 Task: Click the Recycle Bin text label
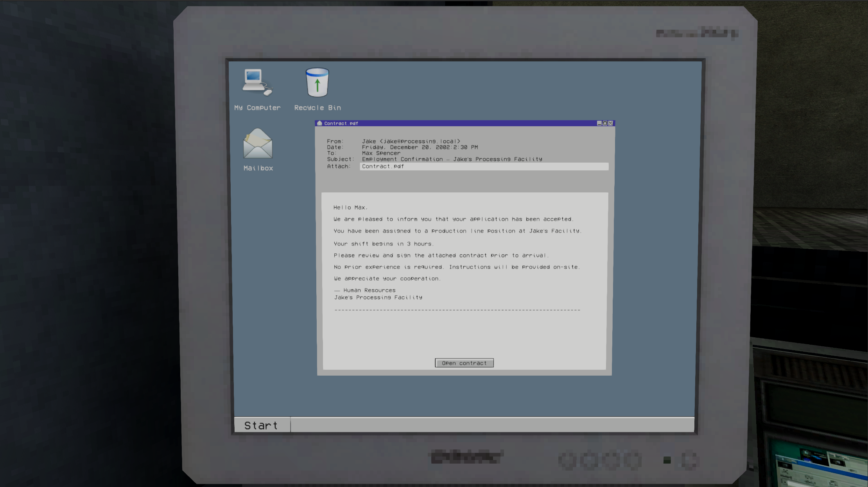point(317,108)
